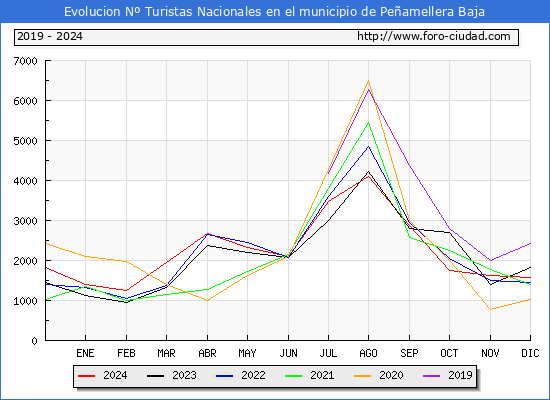The image size is (550, 400).
Task: Click the 3000 y-axis value
Action: pos(25,221)
